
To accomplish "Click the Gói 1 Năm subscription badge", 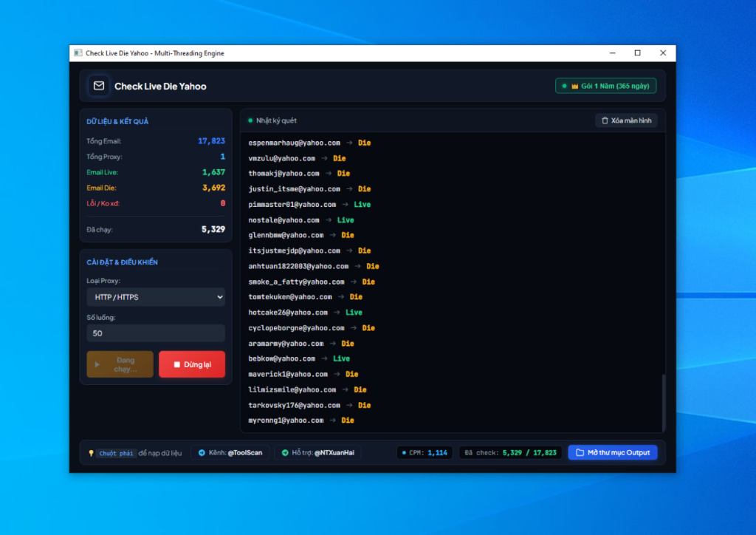I will click(x=605, y=86).
